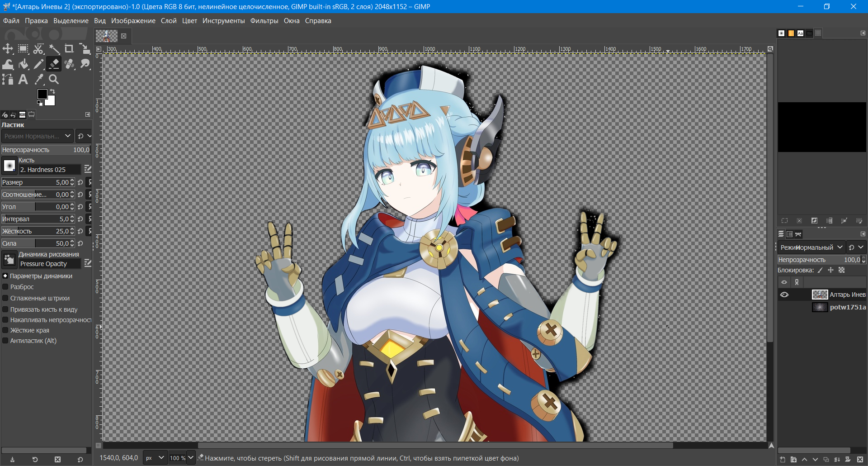868x466 pixels.
Task: Choose the Fuzzy Select magic wand tool
Action: pos(54,49)
